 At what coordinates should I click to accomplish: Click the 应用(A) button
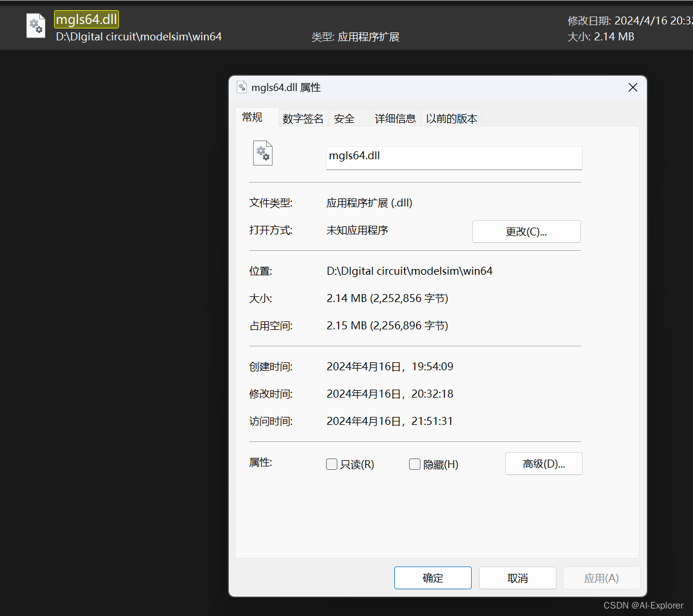(x=601, y=577)
